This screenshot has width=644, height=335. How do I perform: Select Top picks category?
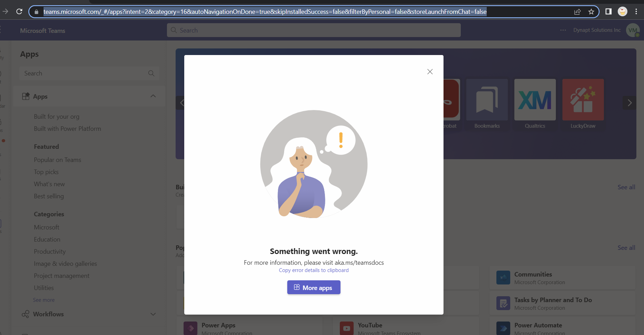pos(46,172)
